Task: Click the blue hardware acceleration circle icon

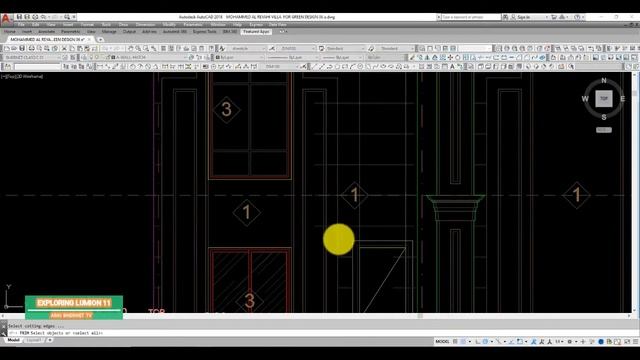Action: pos(601,342)
